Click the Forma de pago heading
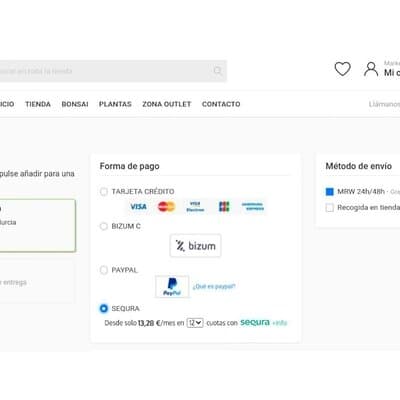Image resolution: width=400 pixels, height=400 pixels. (130, 166)
